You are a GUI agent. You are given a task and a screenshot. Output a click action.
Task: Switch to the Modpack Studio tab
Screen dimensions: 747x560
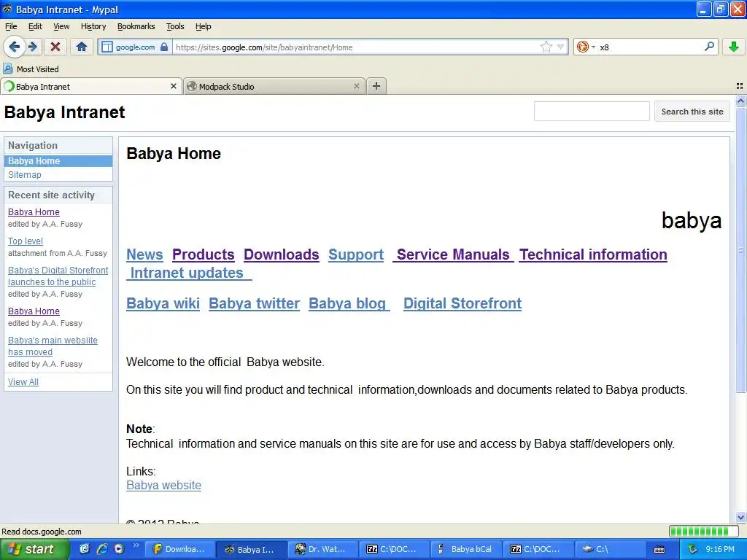pos(274,86)
